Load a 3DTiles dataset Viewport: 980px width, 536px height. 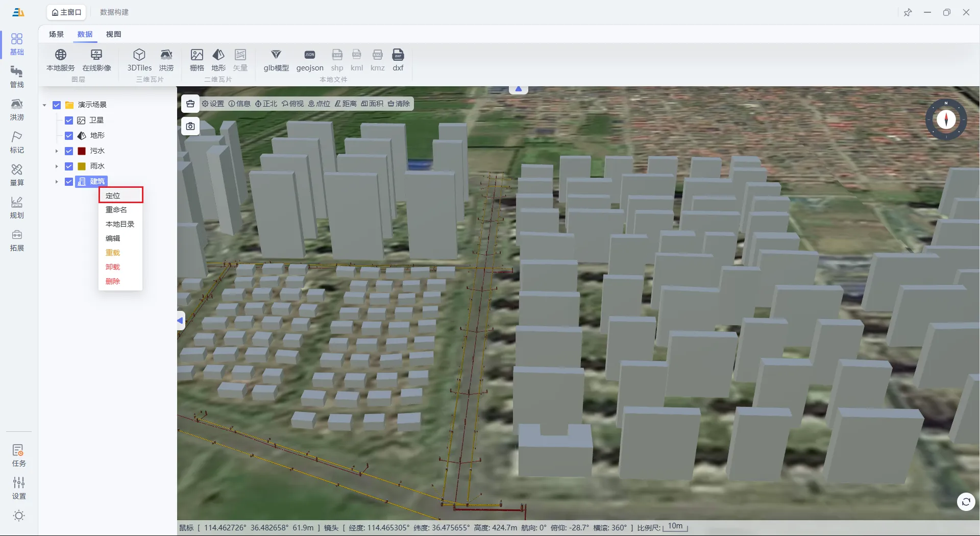(x=139, y=60)
